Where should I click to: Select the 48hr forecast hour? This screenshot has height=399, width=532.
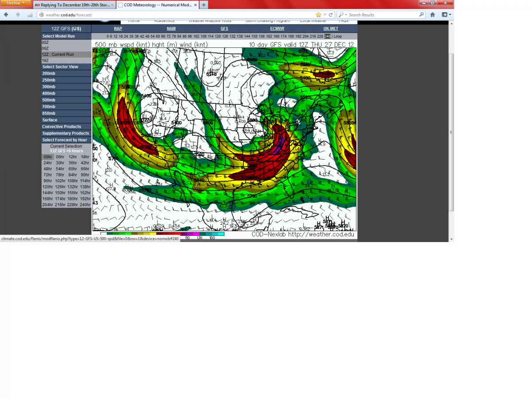tap(48, 169)
